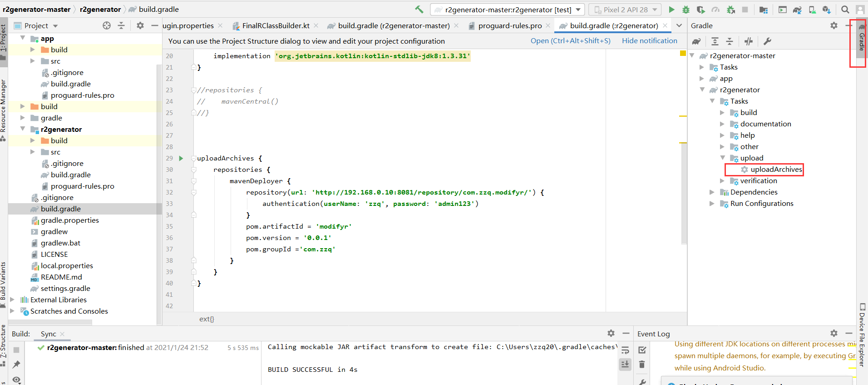Viewport: 868px width, 385px height.
Task: Click the Project tree horizontal scrollbar
Action: click(50, 322)
